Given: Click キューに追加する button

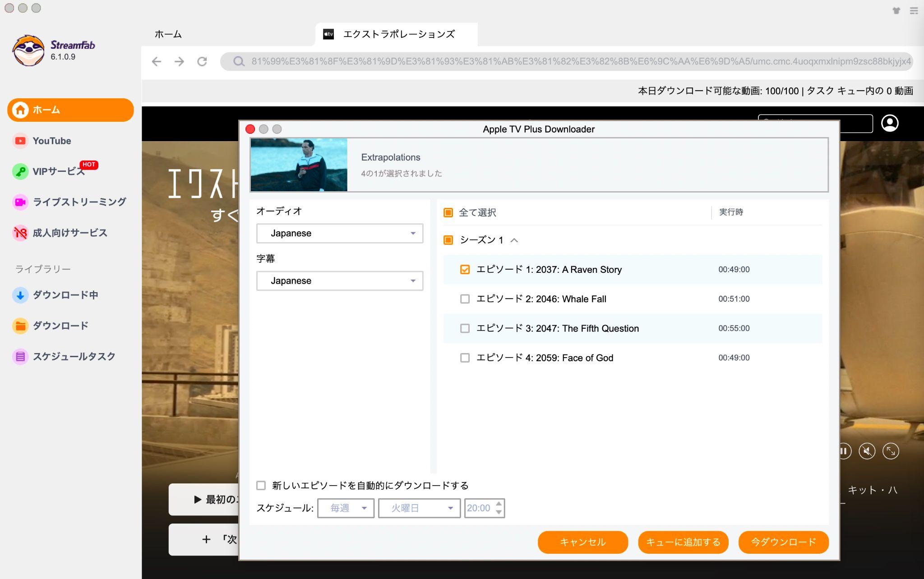Looking at the screenshot, I should pos(683,542).
